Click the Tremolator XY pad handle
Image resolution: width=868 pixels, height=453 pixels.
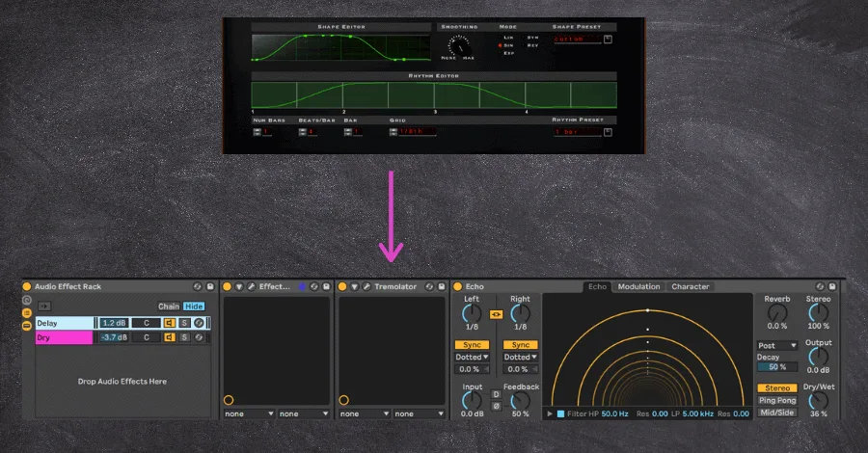click(x=343, y=400)
